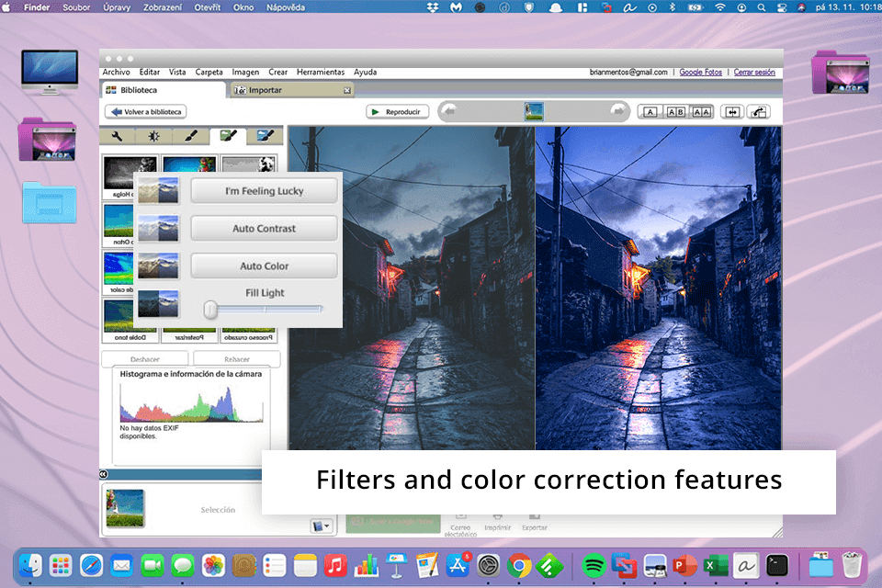
Task: Click the I'm Feeling Lucky preview thumbnail
Action: click(x=158, y=190)
